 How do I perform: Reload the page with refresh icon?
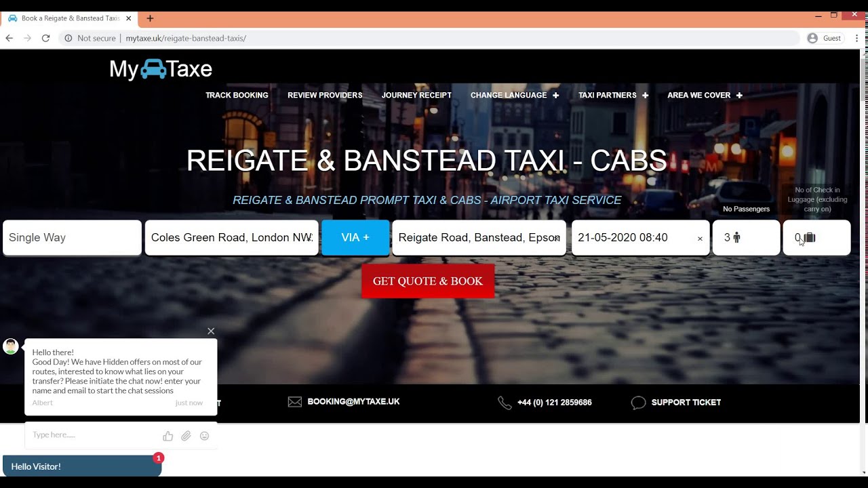pyautogui.click(x=45, y=38)
